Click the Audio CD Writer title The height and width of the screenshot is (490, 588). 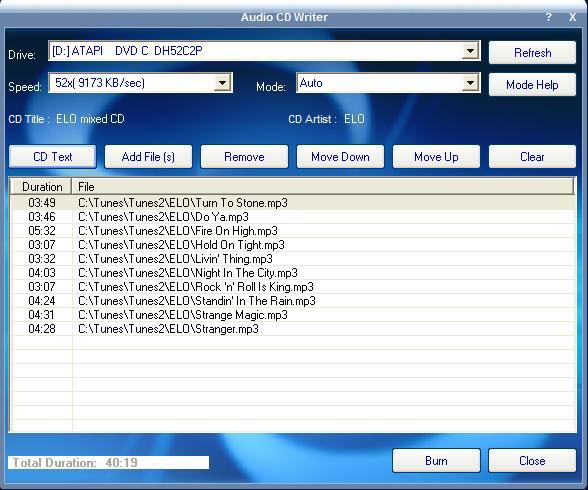(x=284, y=17)
